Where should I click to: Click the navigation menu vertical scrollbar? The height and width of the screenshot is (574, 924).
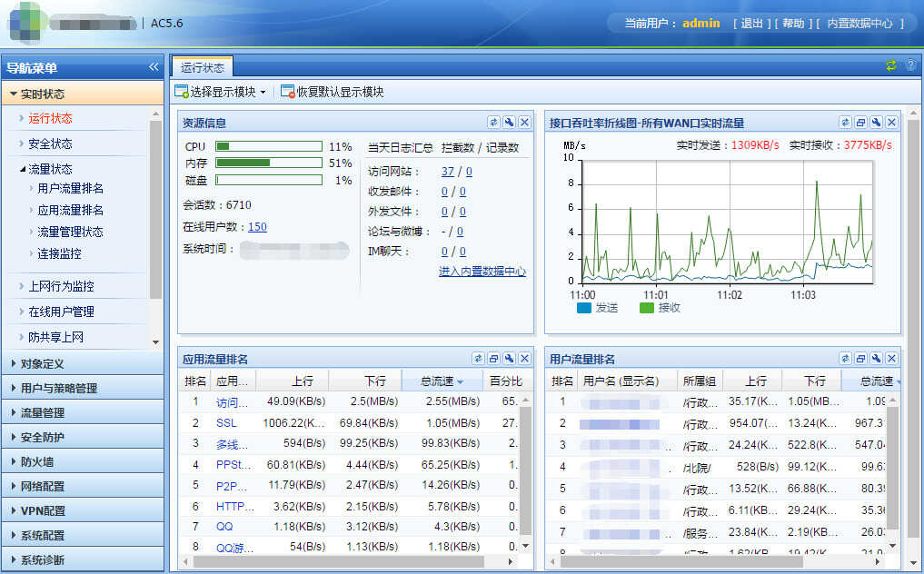pos(155,210)
